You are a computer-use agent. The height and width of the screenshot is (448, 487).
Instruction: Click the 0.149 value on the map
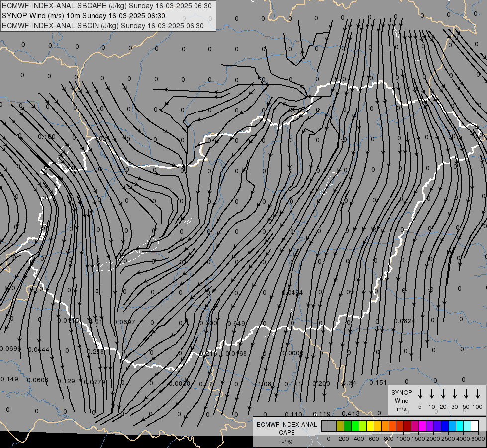click(x=9, y=379)
